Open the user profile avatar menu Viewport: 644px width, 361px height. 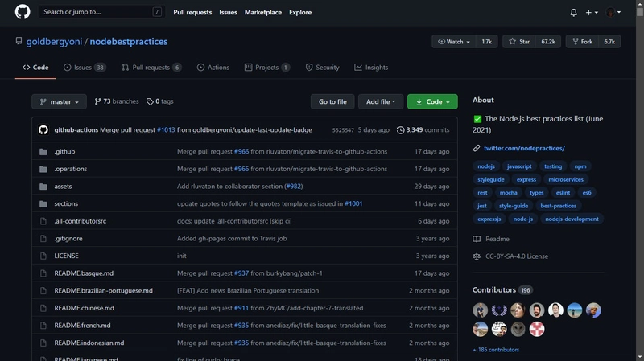click(x=613, y=12)
